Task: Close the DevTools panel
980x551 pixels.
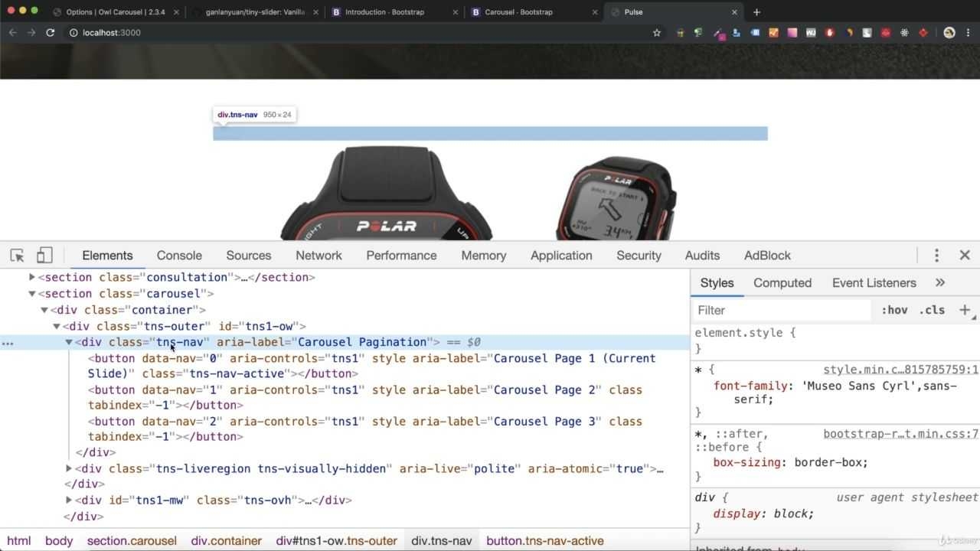Action: [x=965, y=256]
